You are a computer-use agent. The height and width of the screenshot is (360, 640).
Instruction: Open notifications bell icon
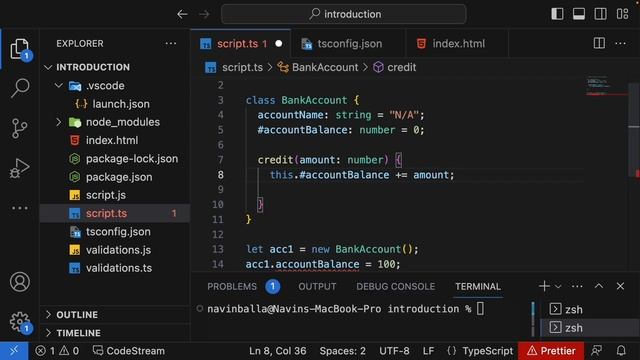(x=621, y=351)
